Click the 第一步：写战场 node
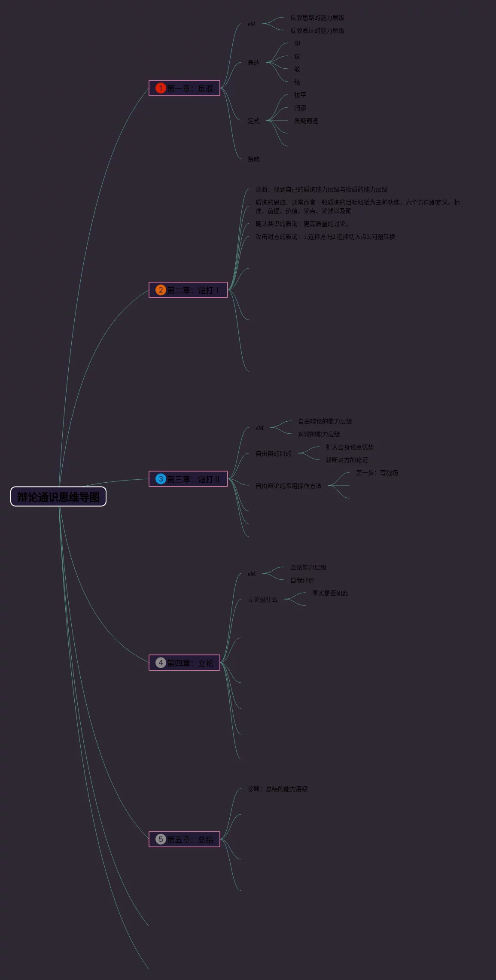The image size is (496, 980). [x=377, y=473]
